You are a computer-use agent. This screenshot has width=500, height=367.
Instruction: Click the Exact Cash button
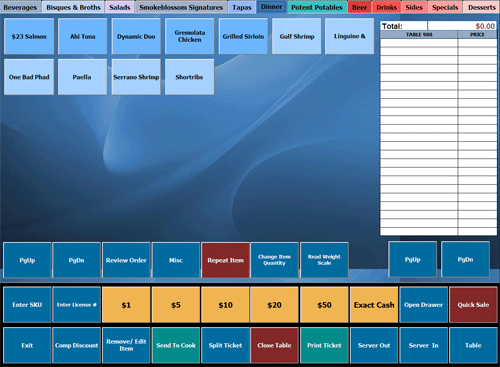pos(374,305)
